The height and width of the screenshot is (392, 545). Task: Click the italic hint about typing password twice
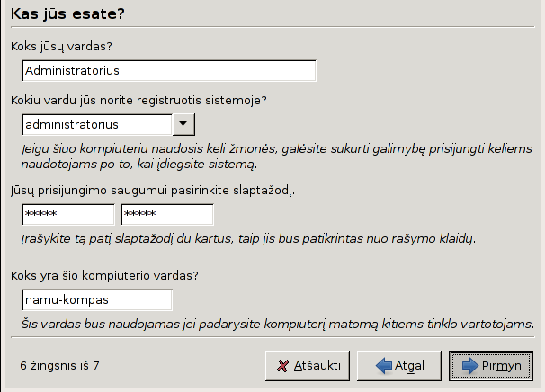tap(247, 239)
